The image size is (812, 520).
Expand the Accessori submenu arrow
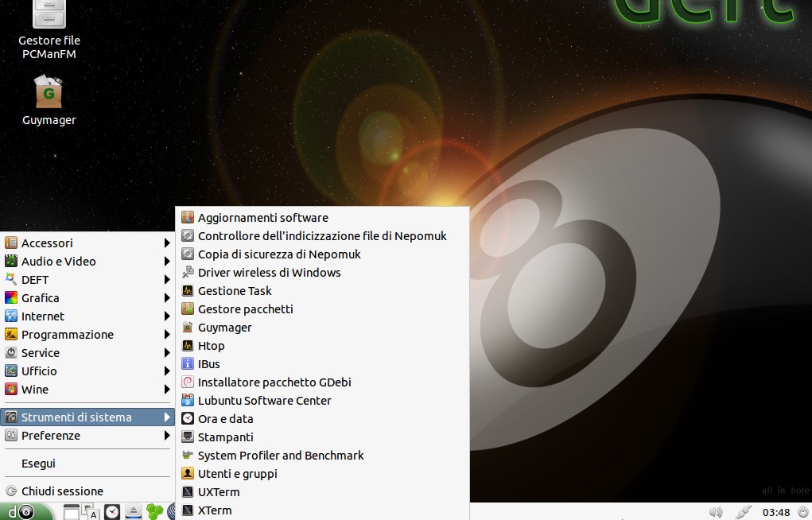167,243
